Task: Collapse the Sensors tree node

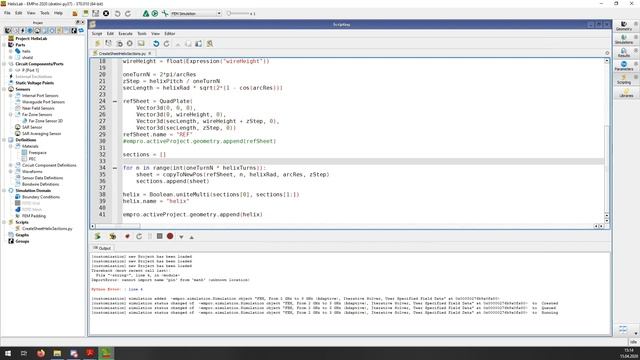Action: [4, 89]
